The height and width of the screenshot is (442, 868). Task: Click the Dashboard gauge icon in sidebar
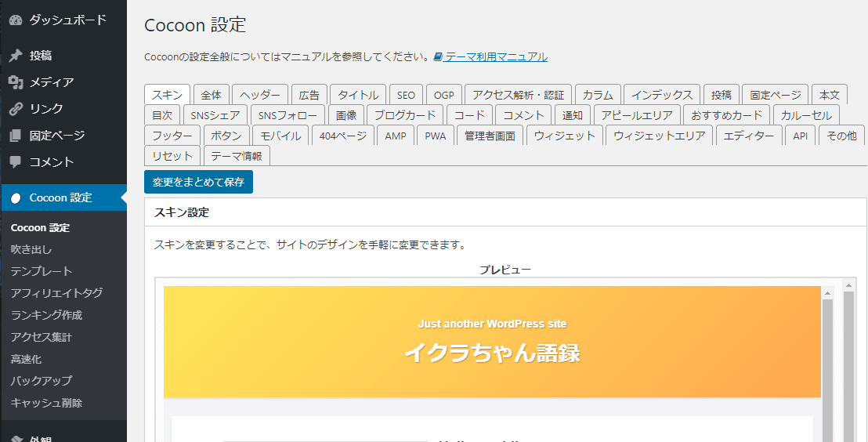click(x=16, y=20)
